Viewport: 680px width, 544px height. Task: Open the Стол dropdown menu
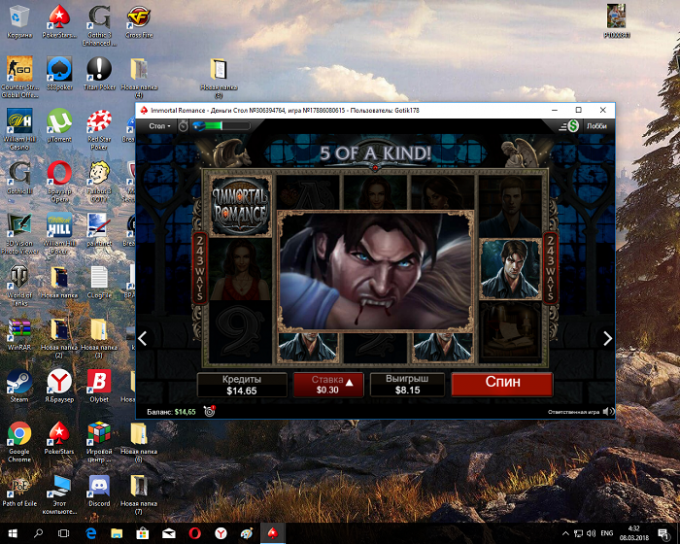(x=159, y=126)
